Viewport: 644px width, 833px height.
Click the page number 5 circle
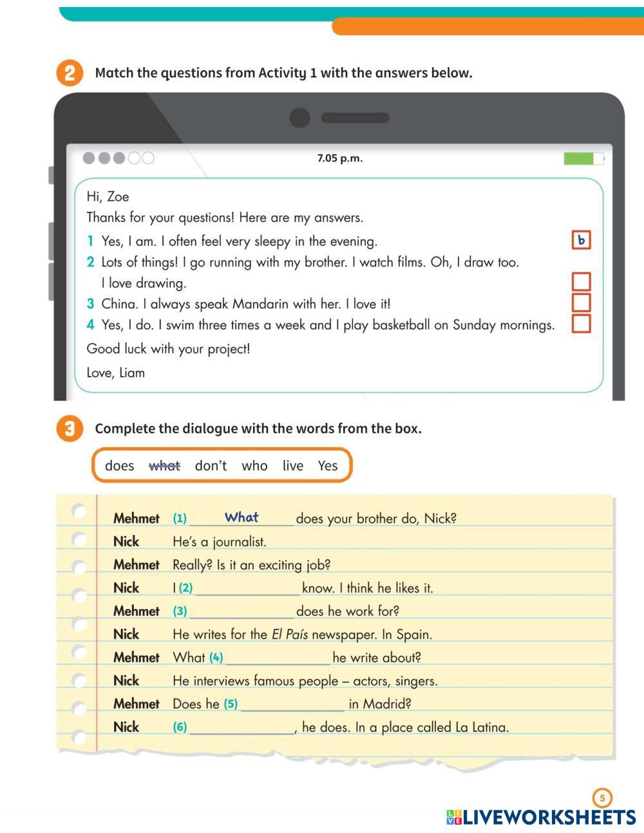pos(602,798)
